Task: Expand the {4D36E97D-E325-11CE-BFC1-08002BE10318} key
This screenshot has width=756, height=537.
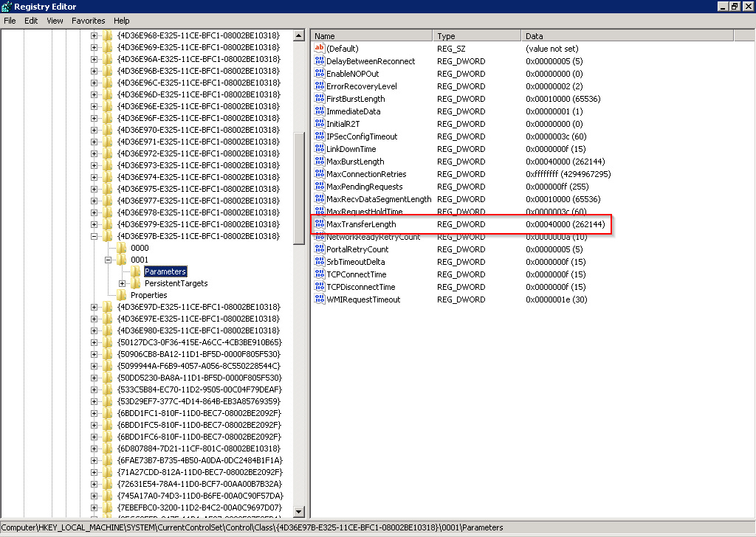Action: [94, 307]
